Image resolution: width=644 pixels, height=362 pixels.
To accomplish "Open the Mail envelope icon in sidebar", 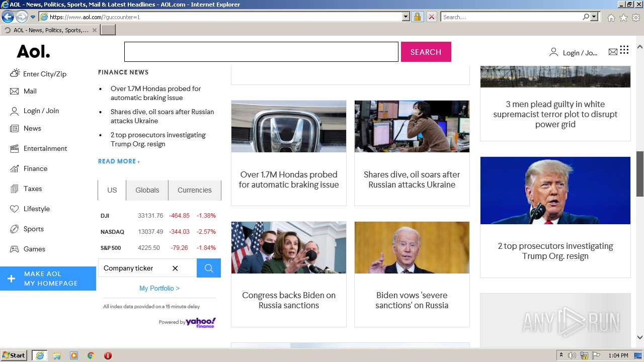I will tap(14, 92).
